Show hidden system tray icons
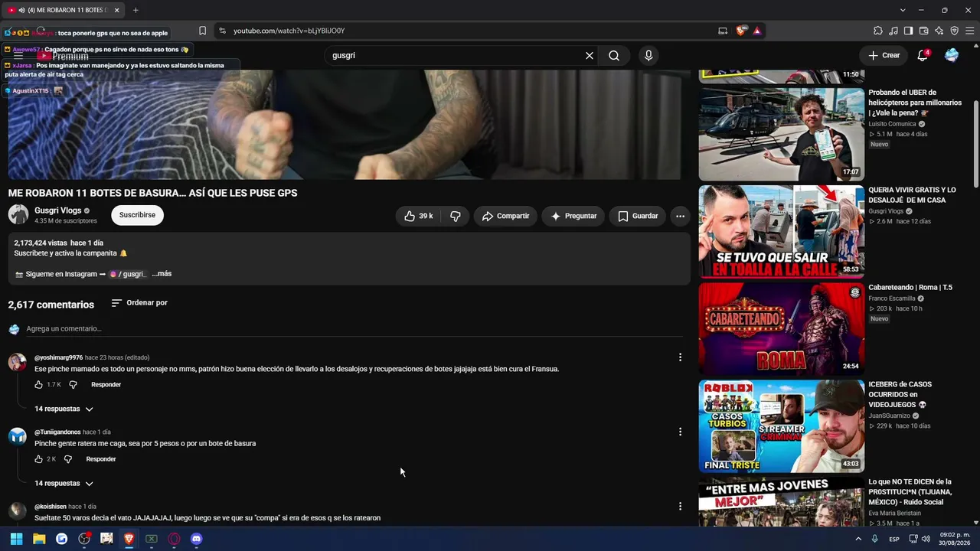This screenshot has height=551, width=980. point(860,539)
